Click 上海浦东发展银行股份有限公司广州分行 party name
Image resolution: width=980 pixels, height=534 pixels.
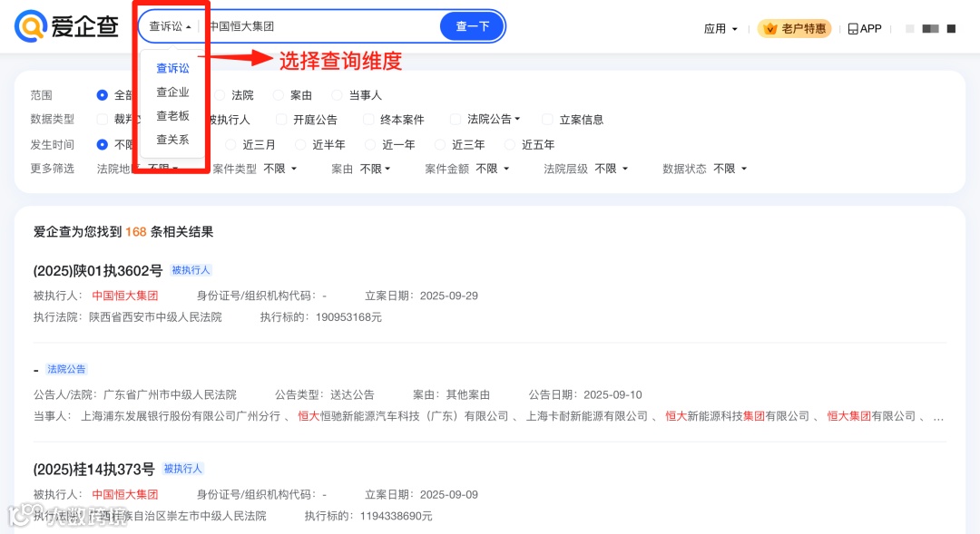181,416
